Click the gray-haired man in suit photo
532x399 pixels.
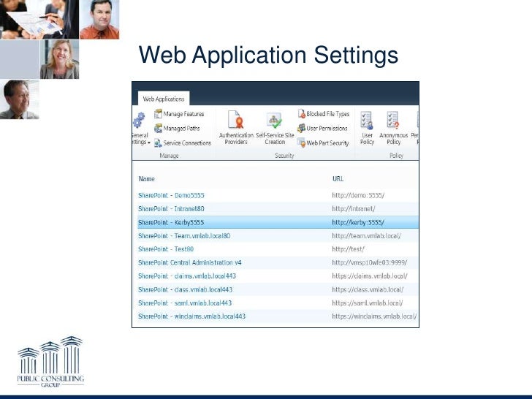pyautogui.click(x=19, y=99)
